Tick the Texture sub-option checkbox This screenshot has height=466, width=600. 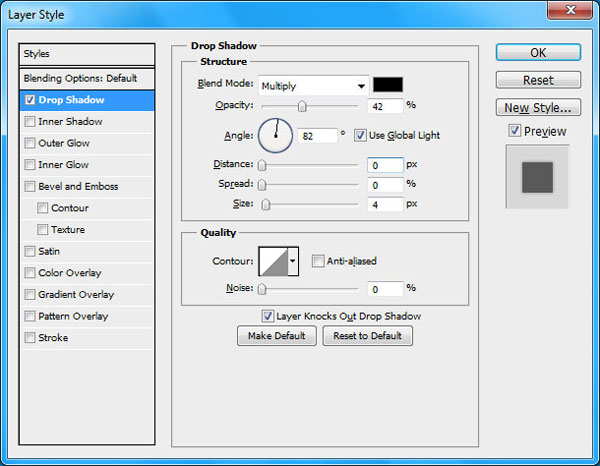pos(42,230)
